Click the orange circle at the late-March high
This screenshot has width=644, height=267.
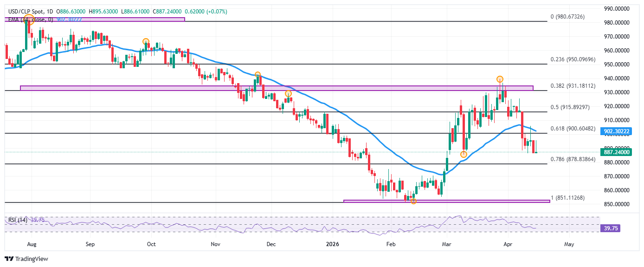pos(500,79)
